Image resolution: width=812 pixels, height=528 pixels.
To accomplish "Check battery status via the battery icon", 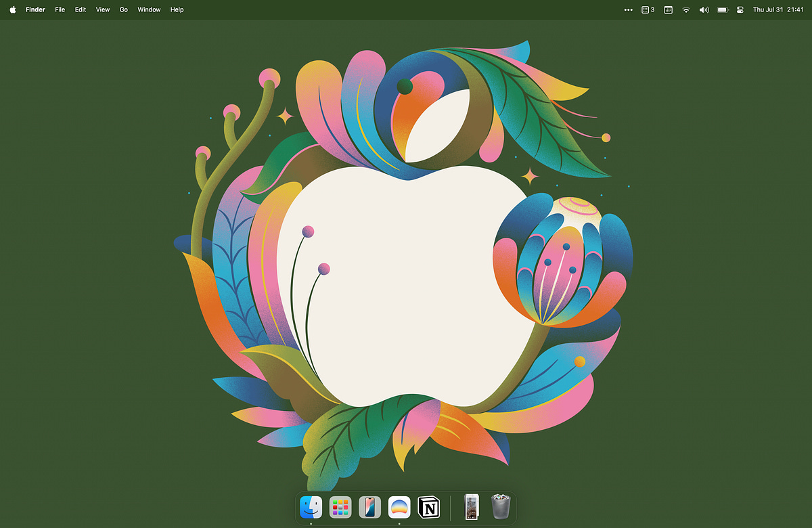I will (x=722, y=9).
